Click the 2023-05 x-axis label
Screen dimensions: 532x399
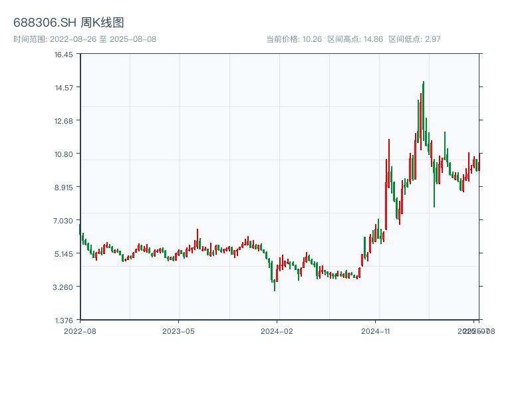coord(178,331)
